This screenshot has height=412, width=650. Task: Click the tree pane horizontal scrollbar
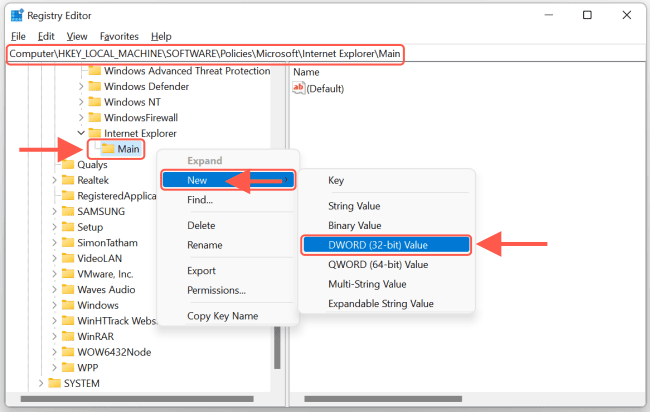pyautogui.click(x=140, y=400)
